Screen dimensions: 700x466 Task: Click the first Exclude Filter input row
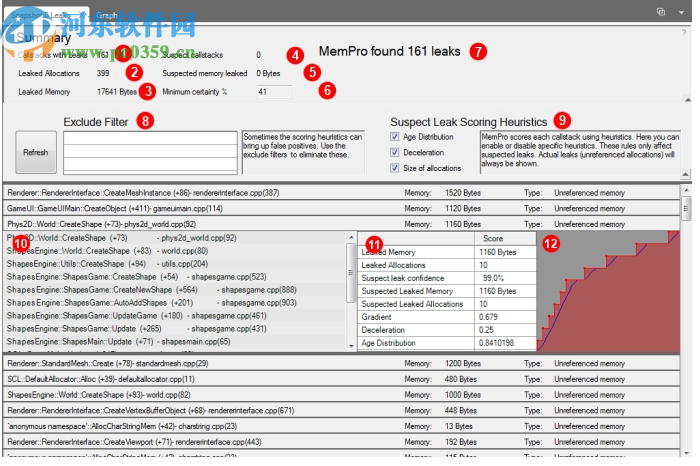[x=150, y=138]
